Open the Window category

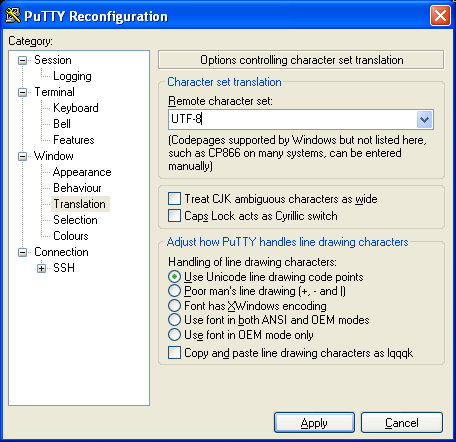54,156
